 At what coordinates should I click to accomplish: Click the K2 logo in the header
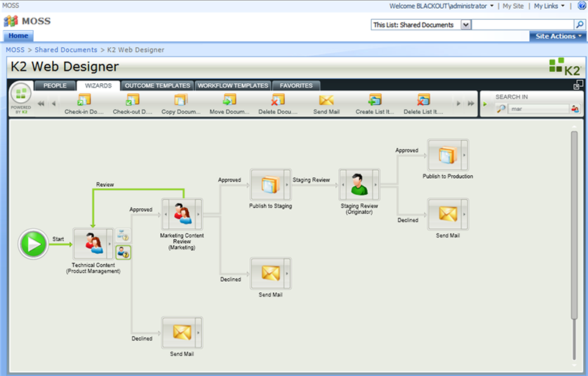click(565, 67)
